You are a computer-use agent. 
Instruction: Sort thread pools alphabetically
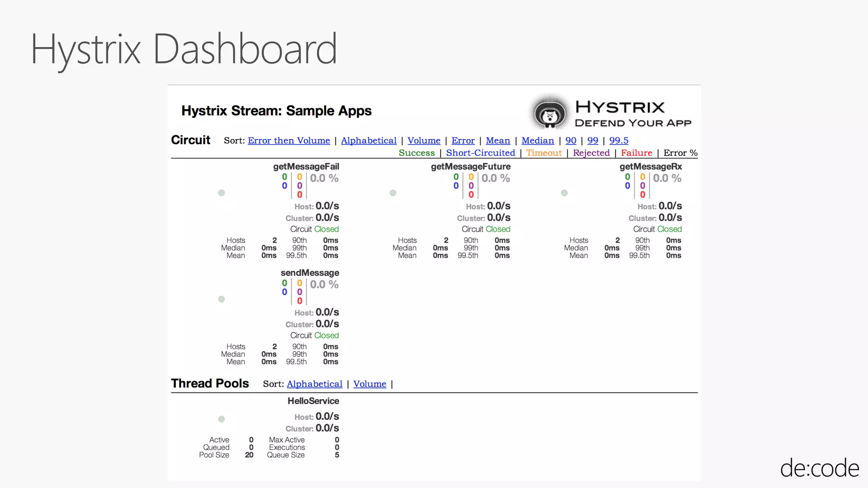coord(314,384)
